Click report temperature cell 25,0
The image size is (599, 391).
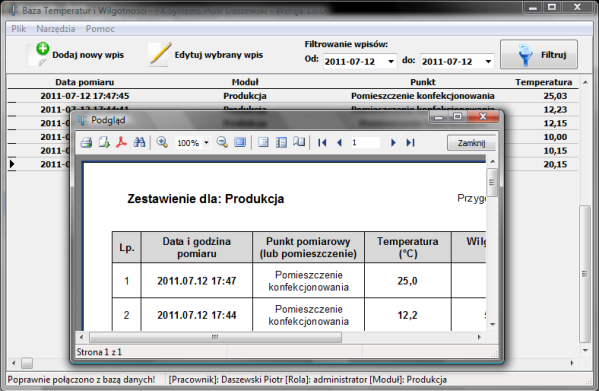pyautogui.click(x=407, y=281)
